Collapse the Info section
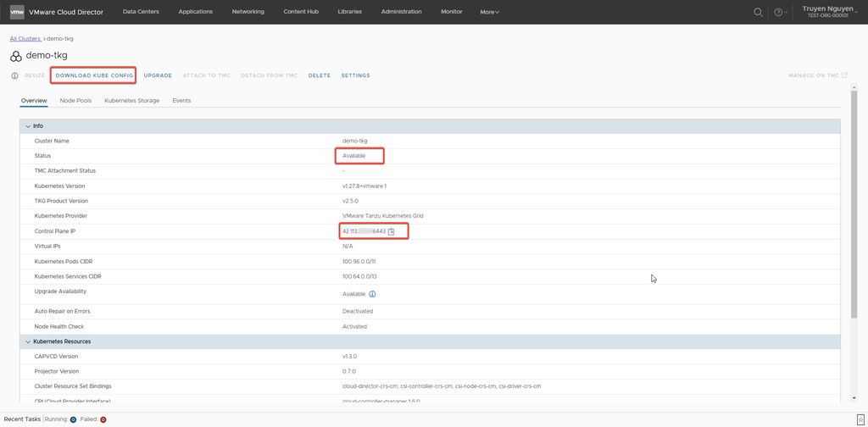This screenshot has height=427, width=868. (x=28, y=125)
